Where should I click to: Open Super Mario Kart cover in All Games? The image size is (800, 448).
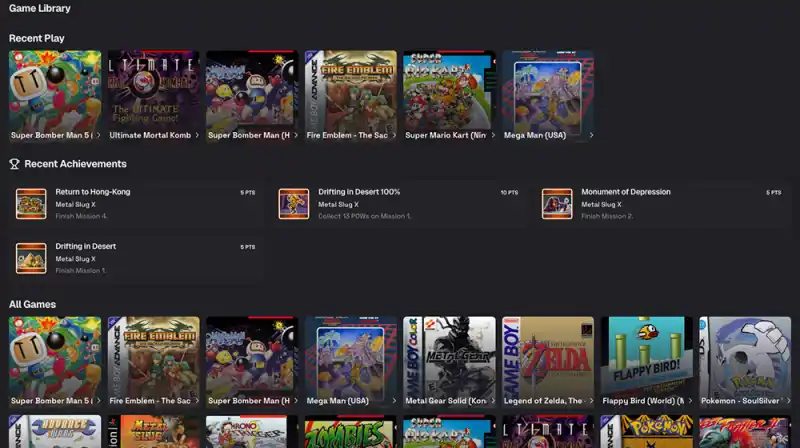point(449,432)
